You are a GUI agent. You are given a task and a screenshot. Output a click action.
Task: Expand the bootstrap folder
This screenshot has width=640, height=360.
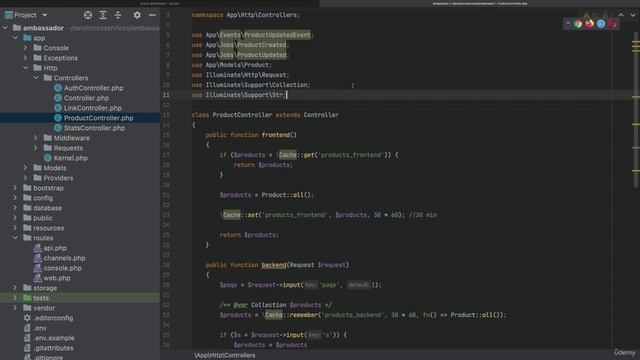tap(16, 188)
